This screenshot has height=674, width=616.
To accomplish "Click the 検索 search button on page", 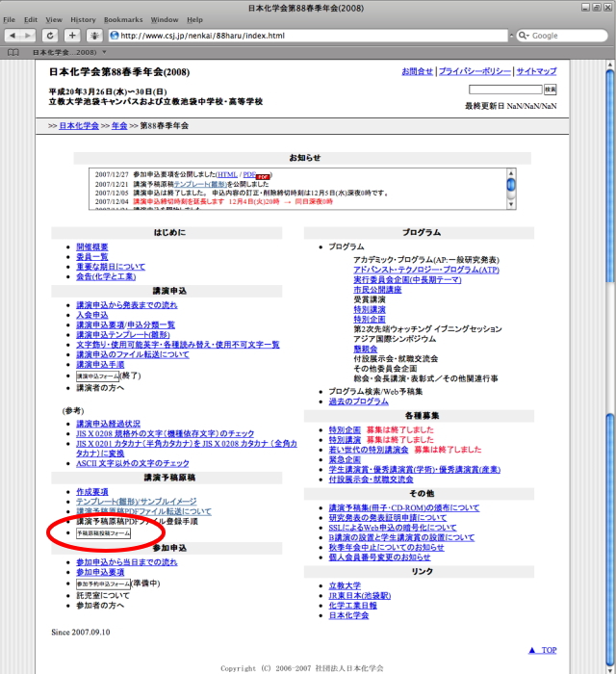I will coord(550,90).
